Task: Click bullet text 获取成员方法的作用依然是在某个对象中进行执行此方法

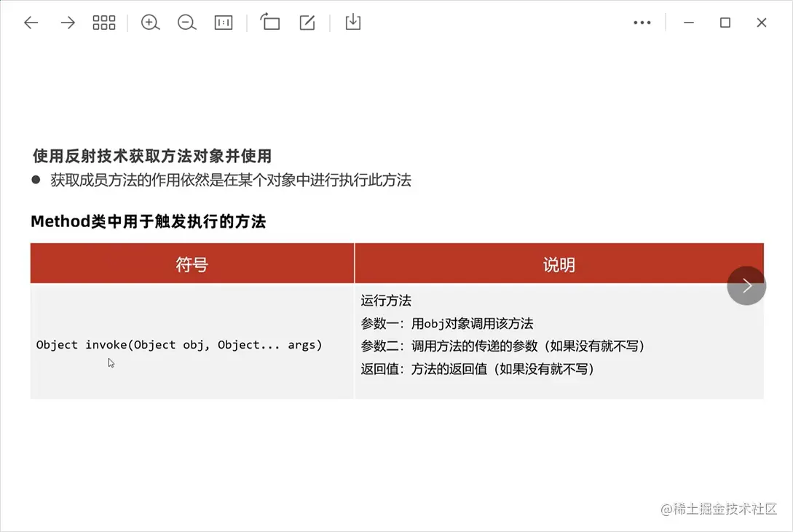Action: click(x=231, y=180)
